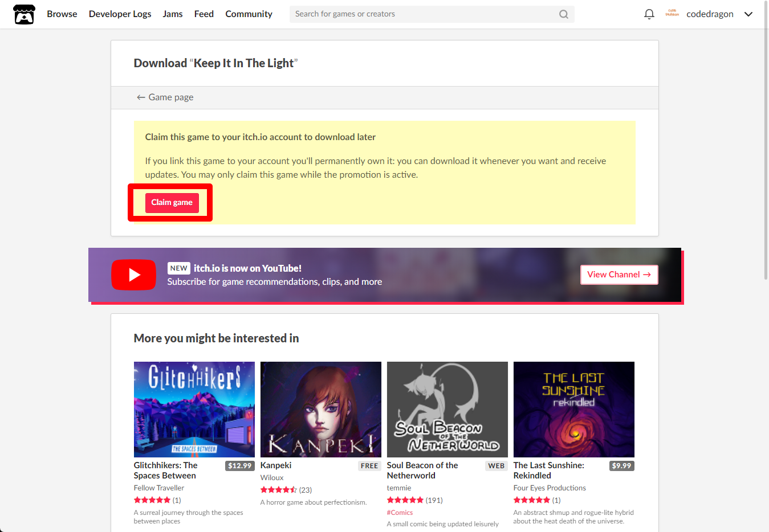Image resolution: width=769 pixels, height=532 pixels.
Task: Click the WEB badge on Soul Beacon
Action: (x=497, y=466)
